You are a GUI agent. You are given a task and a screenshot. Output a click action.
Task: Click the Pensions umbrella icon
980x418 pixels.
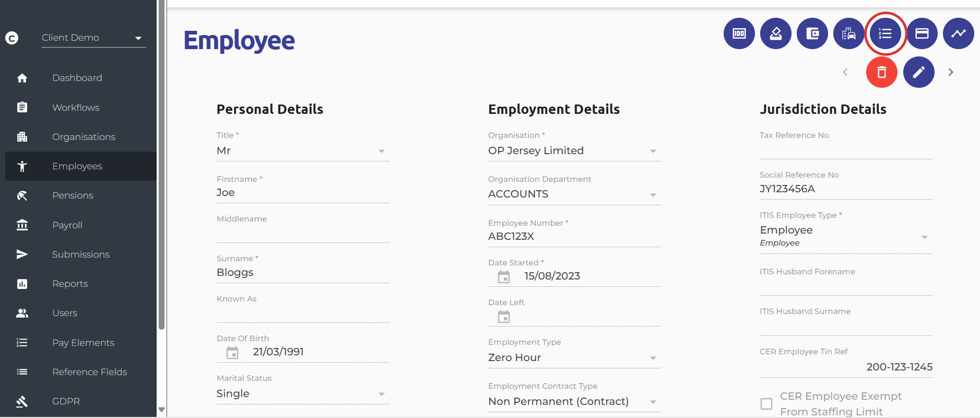point(22,195)
